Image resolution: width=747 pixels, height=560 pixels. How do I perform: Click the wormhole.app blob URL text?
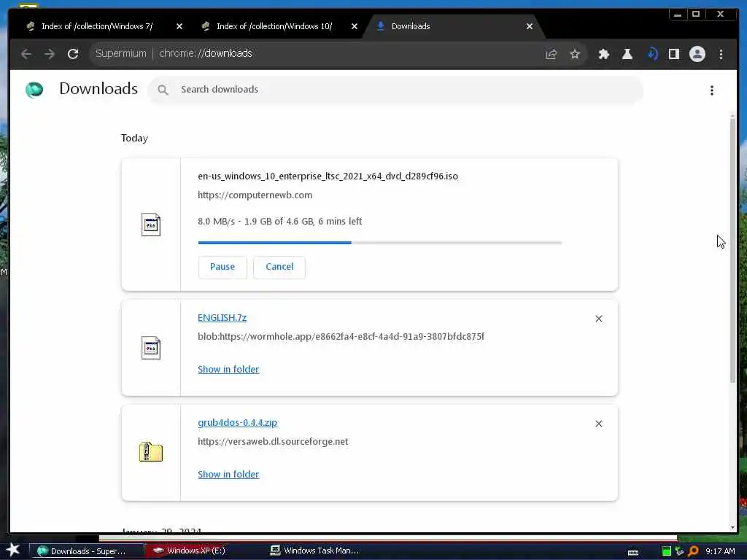(x=341, y=337)
